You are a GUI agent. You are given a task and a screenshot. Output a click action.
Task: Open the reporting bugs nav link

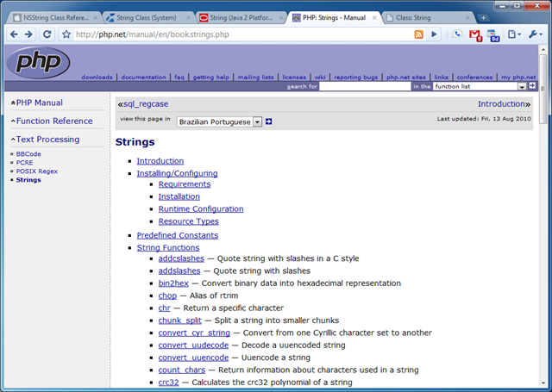355,77
